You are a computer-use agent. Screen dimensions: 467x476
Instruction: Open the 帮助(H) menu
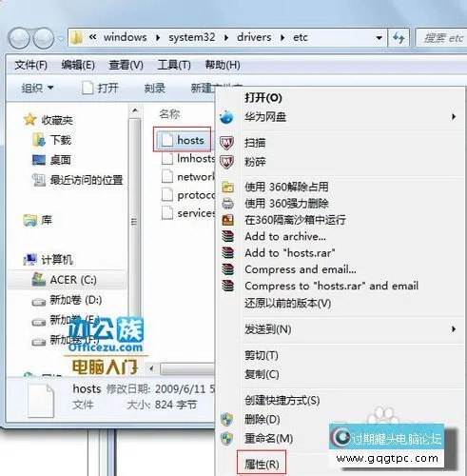[223, 65]
